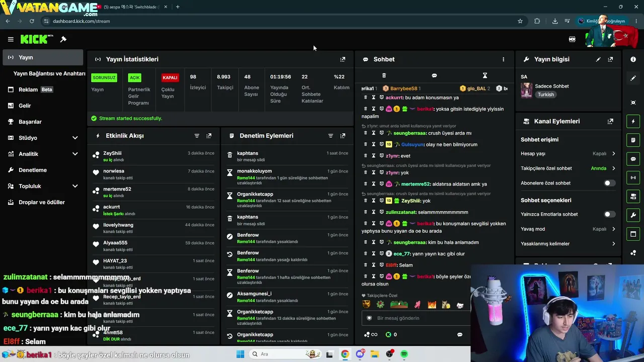This screenshot has height=362, width=644.
Task: Click the moderator hammer icon beside the Kick logo
Action: pos(63,39)
